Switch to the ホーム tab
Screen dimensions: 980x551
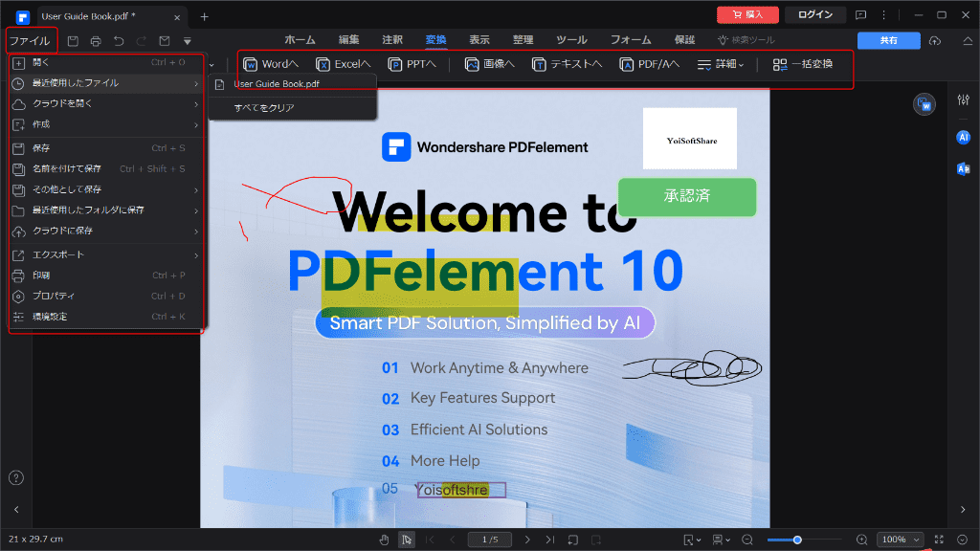[300, 40]
